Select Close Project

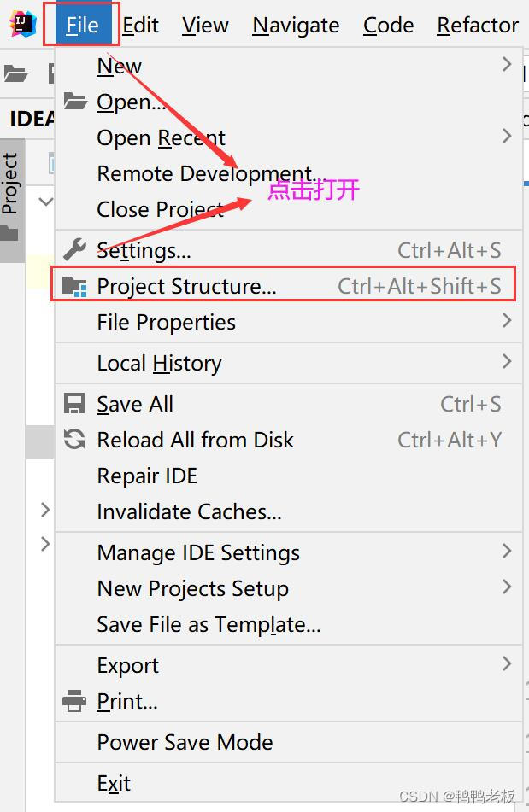[163, 208]
